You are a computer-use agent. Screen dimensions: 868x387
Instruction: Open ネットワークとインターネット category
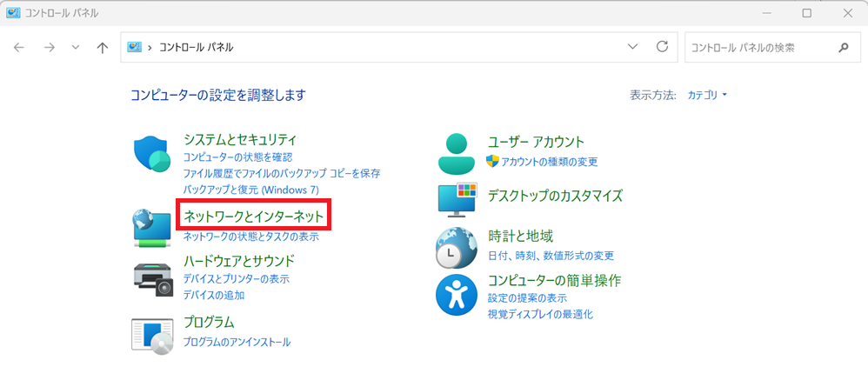tap(253, 216)
